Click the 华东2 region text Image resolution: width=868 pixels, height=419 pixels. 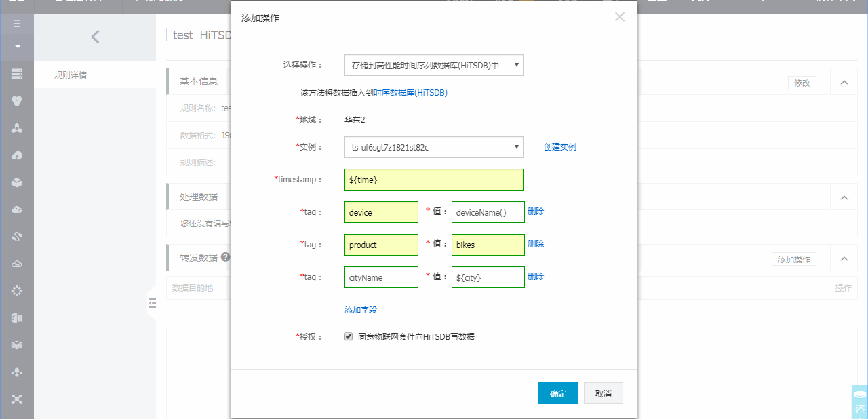[355, 120]
